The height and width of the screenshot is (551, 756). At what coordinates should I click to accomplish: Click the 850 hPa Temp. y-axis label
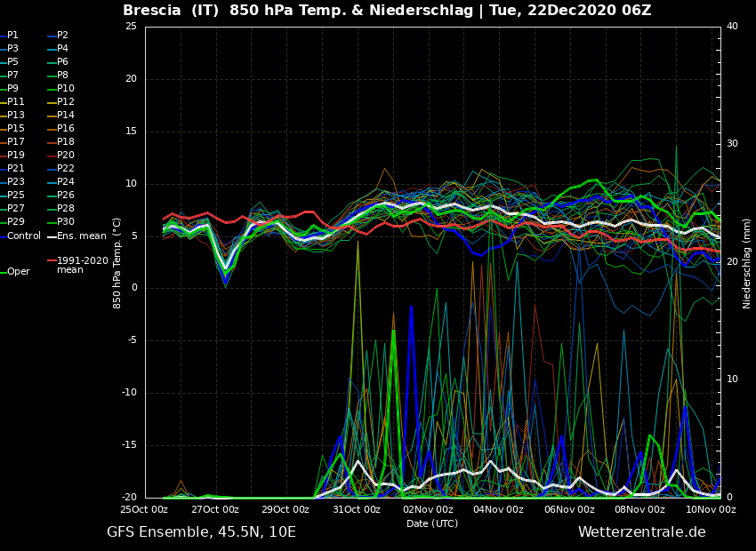[x=117, y=262]
